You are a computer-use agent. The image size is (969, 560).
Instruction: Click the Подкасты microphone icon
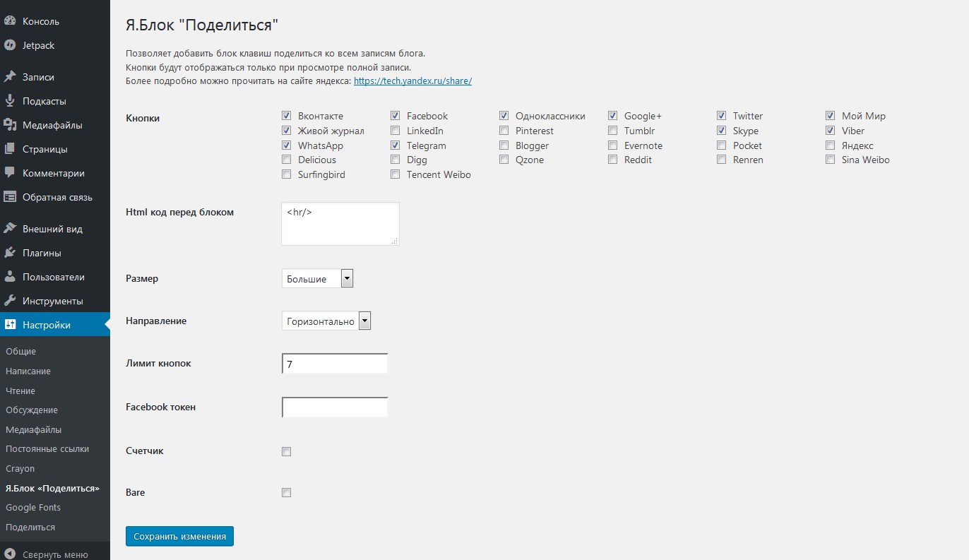pyautogui.click(x=10, y=101)
